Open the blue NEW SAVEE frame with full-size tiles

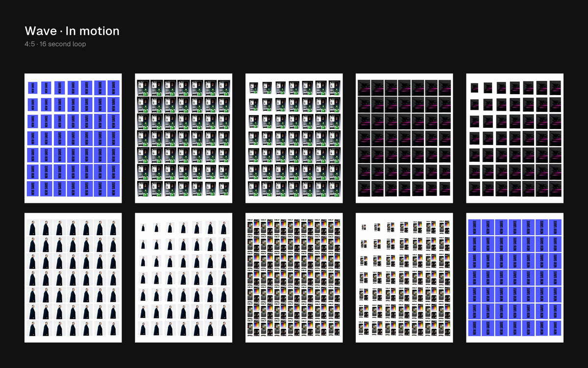tap(514, 277)
